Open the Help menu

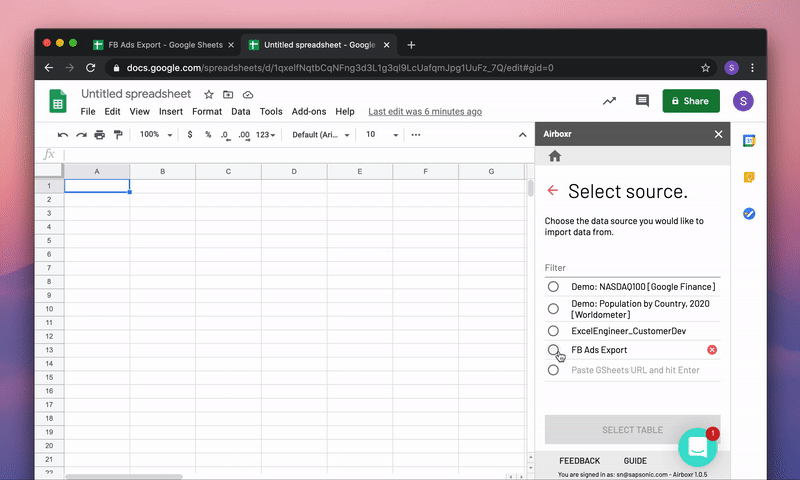[345, 111]
